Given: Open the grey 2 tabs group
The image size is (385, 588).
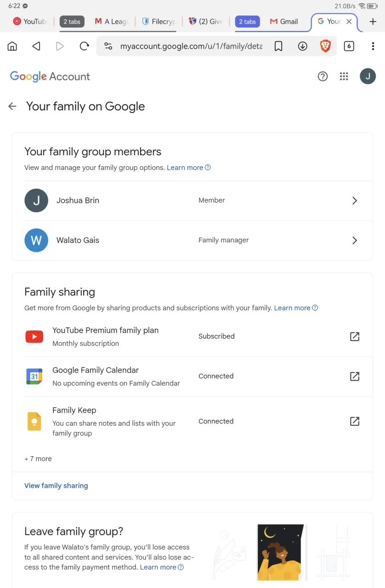Looking at the screenshot, I should [72, 22].
